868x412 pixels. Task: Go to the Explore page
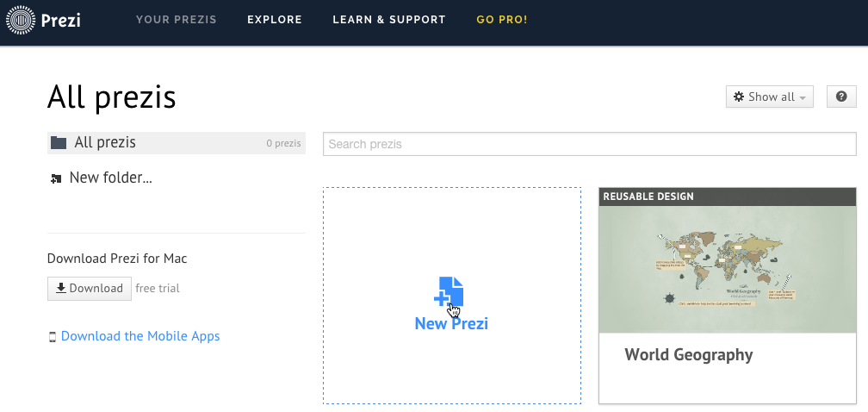click(x=275, y=20)
